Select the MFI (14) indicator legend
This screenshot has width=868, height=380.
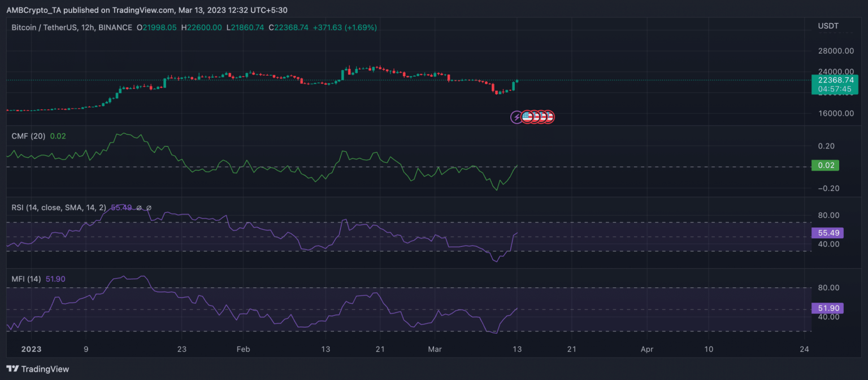27,279
